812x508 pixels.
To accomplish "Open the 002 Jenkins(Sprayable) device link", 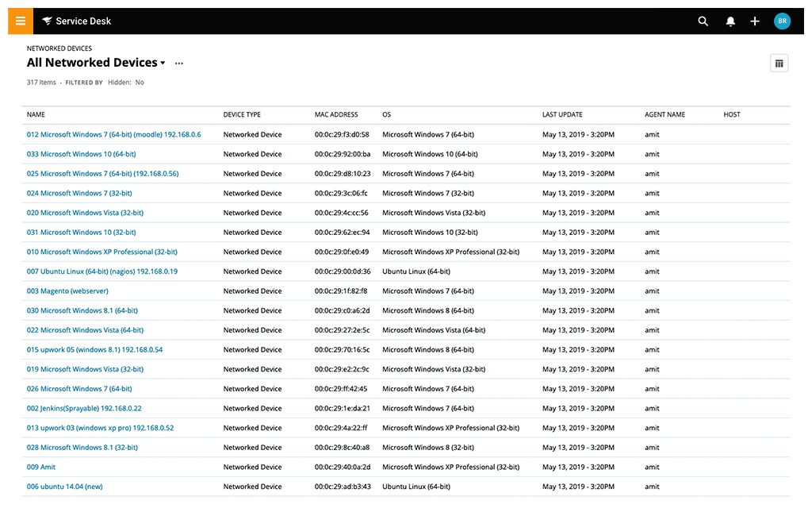I will (84, 409).
